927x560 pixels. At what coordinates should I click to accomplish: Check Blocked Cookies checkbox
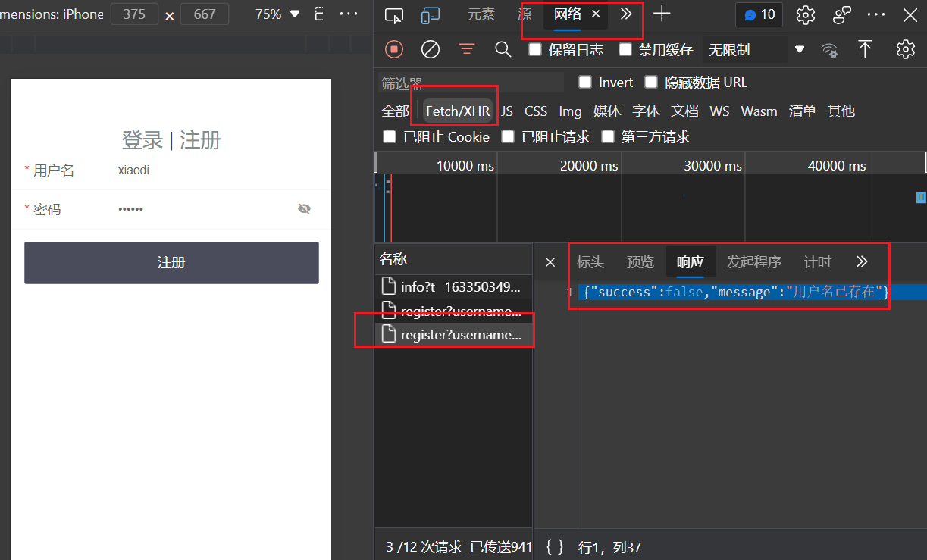pos(390,136)
